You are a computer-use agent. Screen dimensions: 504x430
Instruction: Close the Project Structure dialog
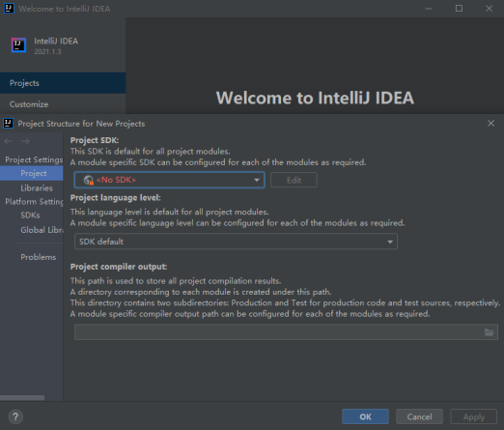[x=490, y=124]
